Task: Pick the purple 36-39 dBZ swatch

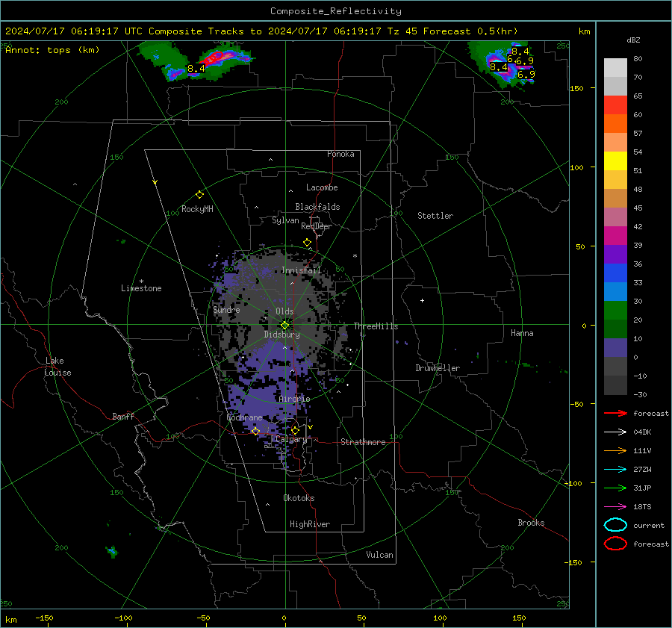Action: pos(615,254)
